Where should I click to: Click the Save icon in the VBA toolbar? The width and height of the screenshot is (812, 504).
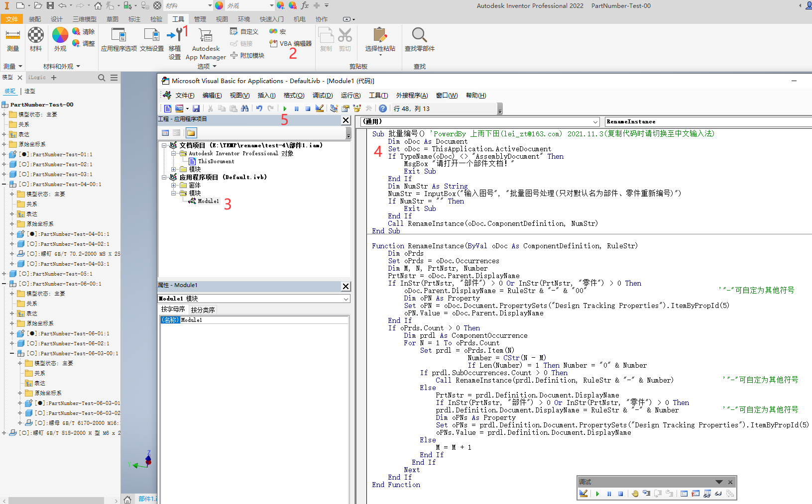196,108
